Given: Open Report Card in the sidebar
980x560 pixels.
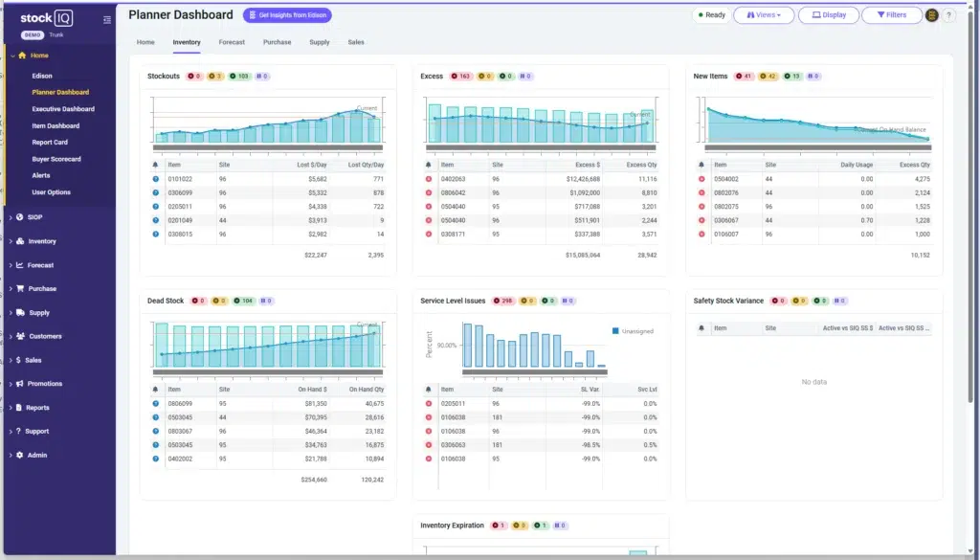Looking at the screenshot, I should [x=50, y=143].
